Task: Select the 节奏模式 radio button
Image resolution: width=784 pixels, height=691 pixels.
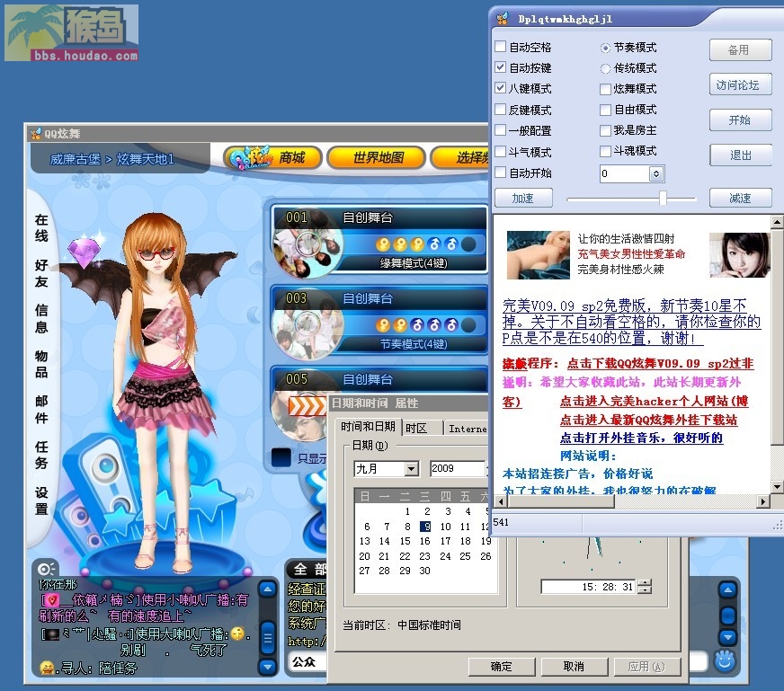Action: 605,48
